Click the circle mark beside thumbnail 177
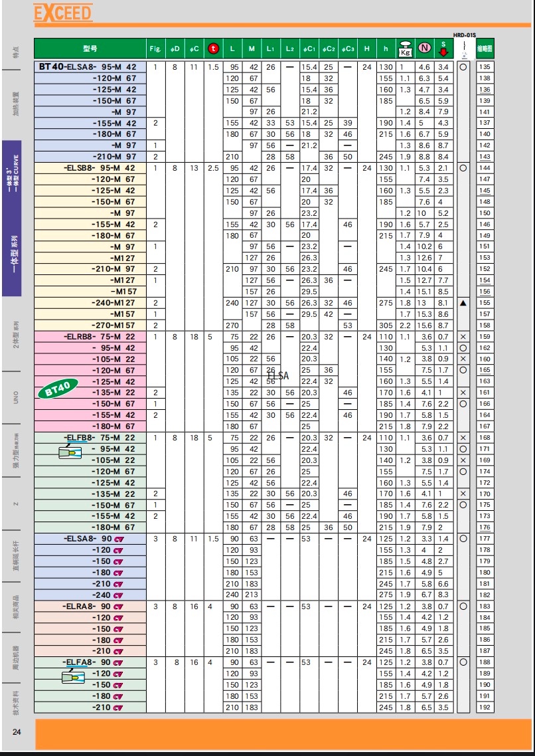This screenshot has height=756, width=535. click(463, 539)
